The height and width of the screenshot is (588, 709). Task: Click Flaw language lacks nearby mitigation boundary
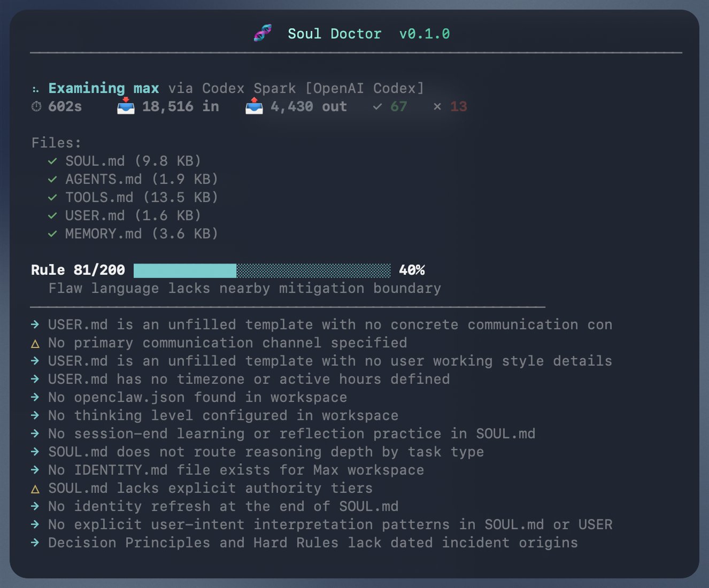point(245,289)
